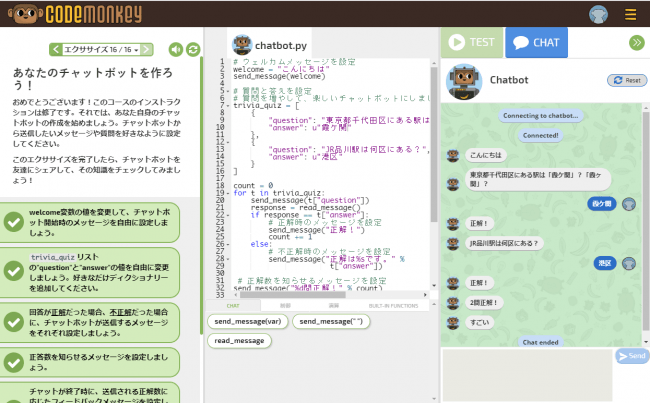Image resolution: width=650 pixels, height=403 pixels.
Task: Click the code editor vertical scrollbar
Action: coord(434,144)
